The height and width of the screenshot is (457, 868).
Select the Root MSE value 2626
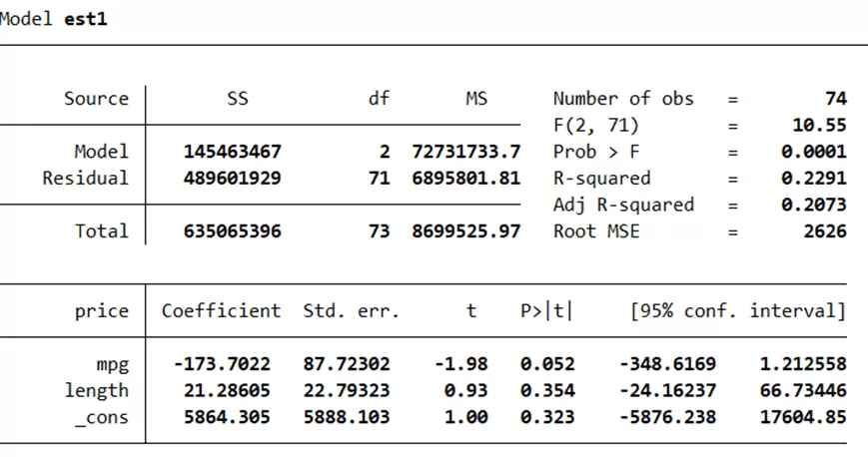click(824, 231)
